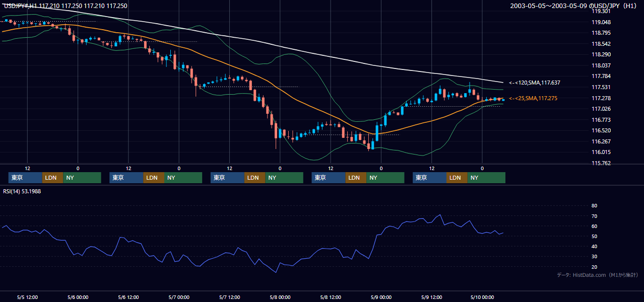The width and height of the screenshot is (644, 302).
Task: Click the 5/9 12:00 time label
Action: (432, 297)
